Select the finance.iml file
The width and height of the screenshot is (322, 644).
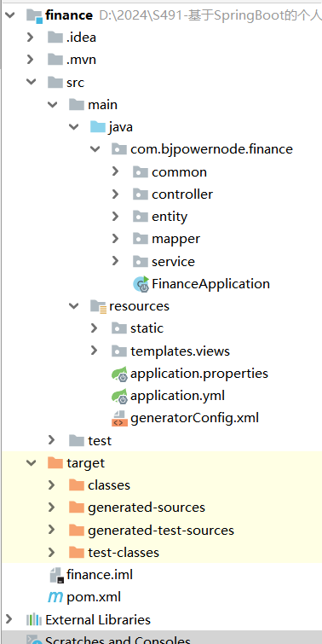point(100,575)
